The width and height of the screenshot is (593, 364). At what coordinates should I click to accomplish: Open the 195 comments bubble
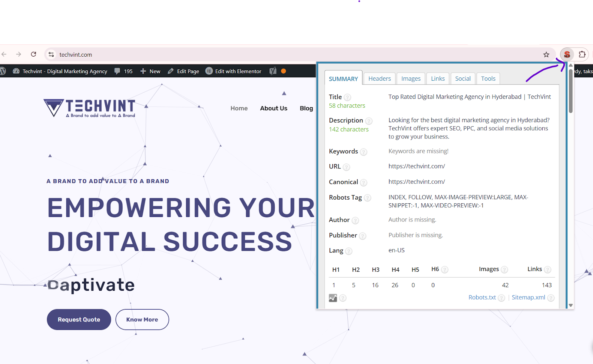coord(123,71)
